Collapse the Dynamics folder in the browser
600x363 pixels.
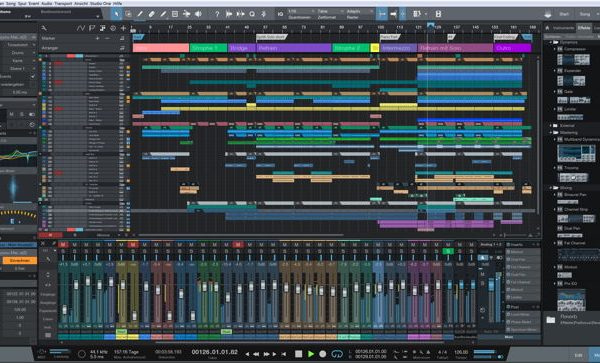coord(552,42)
